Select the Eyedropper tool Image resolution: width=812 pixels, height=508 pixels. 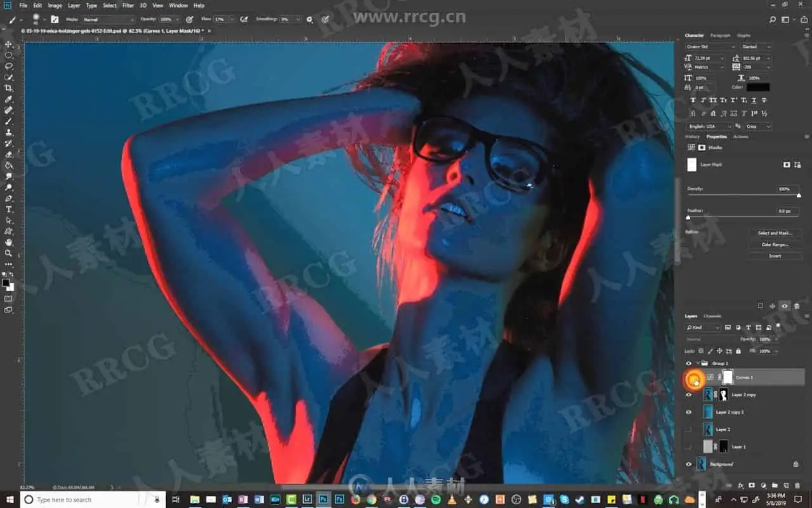[9, 99]
